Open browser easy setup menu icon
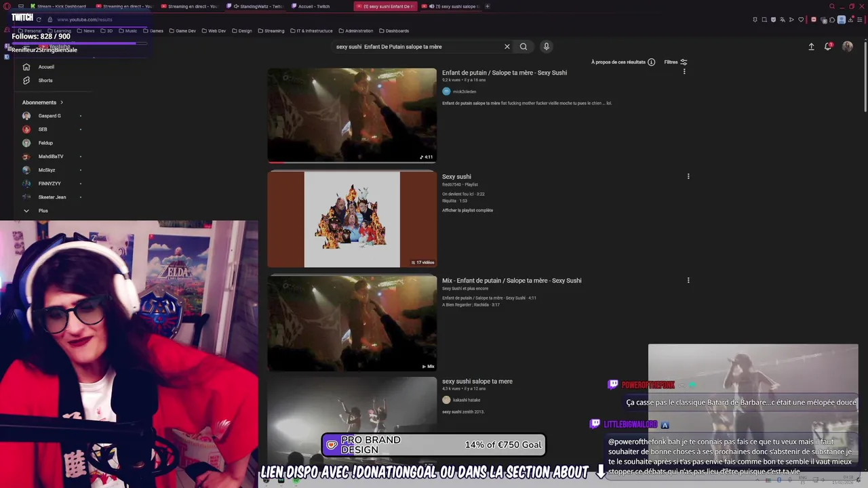This screenshot has height=488, width=868. pos(860,20)
